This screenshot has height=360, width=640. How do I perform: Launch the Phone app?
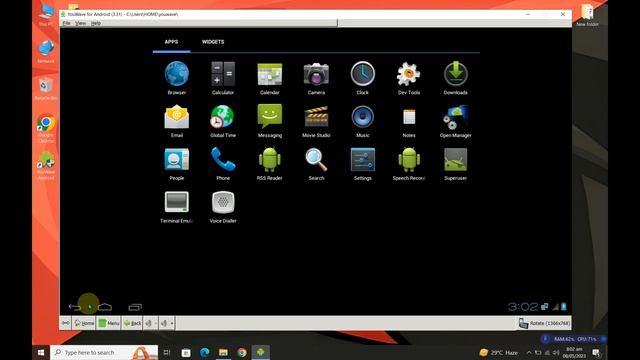pos(223,164)
